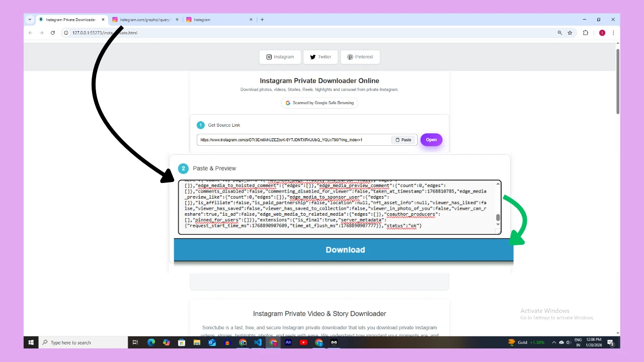Click the JSON text area scrollbar thumb
Screen dimensions: 644x362
coord(498,218)
